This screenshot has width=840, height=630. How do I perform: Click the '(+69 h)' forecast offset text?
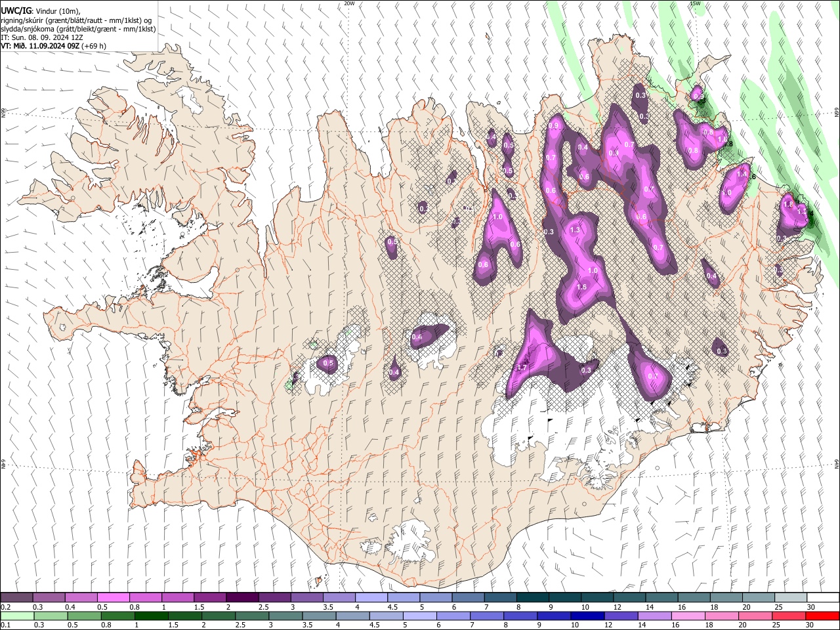[95, 47]
